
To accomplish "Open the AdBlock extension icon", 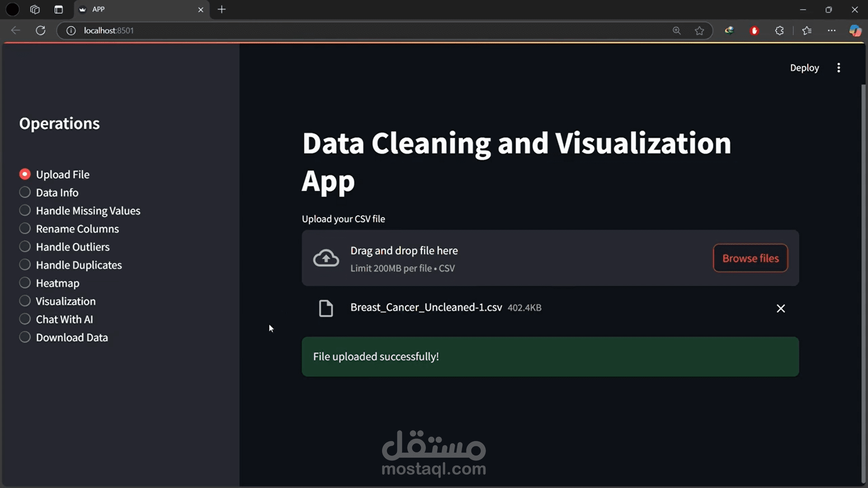I will tap(755, 30).
